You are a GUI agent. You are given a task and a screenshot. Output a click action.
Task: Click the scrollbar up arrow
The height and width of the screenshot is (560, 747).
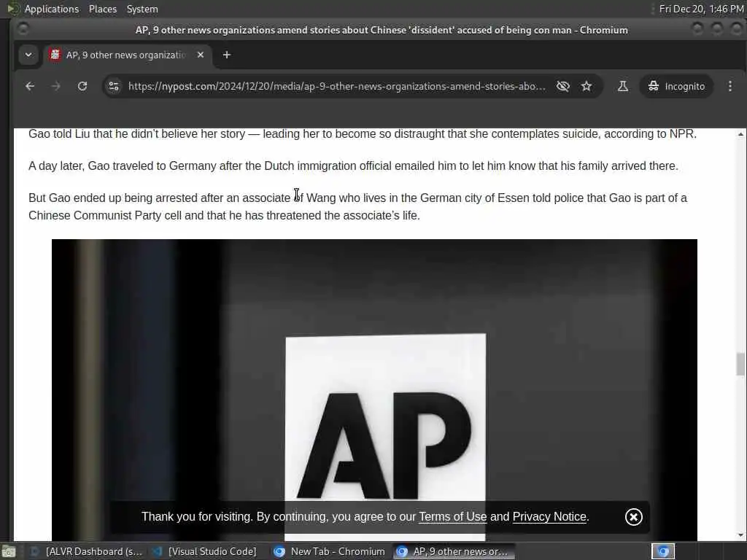740,135
